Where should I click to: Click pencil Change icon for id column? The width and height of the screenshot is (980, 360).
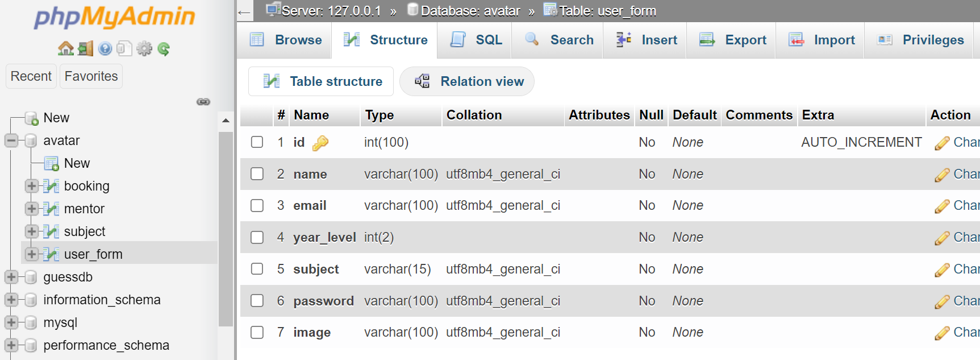coord(942,143)
